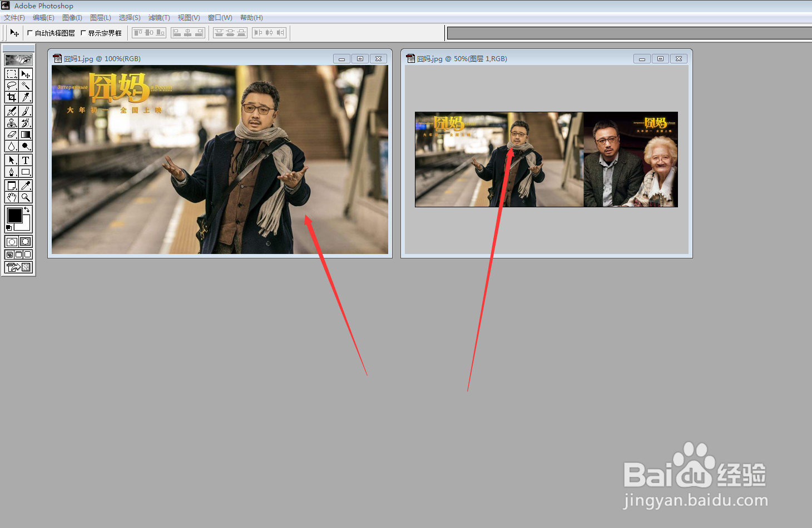Select the Eyedropper tool
Viewport: 812px width, 528px height.
[x=26, y=186]
